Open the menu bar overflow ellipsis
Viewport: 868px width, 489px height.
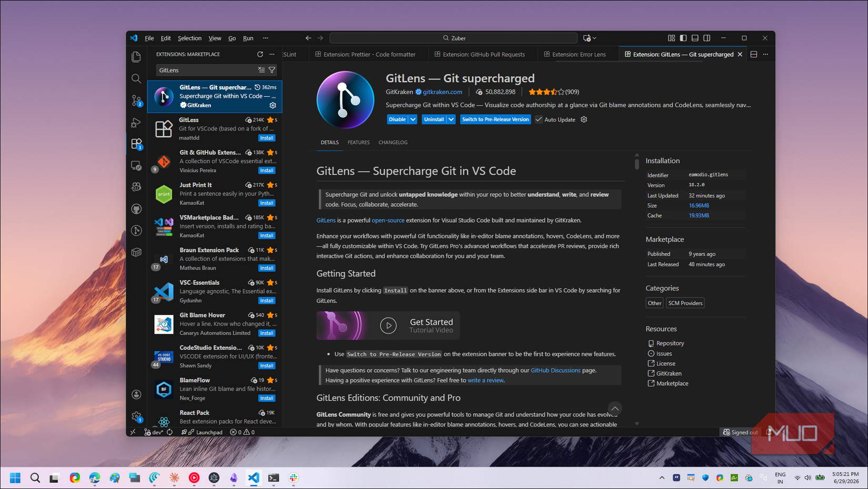coord(266,38)
